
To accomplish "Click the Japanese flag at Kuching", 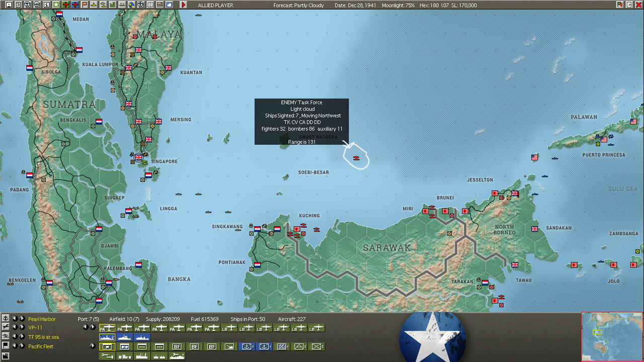I will [x=297, y=229].
